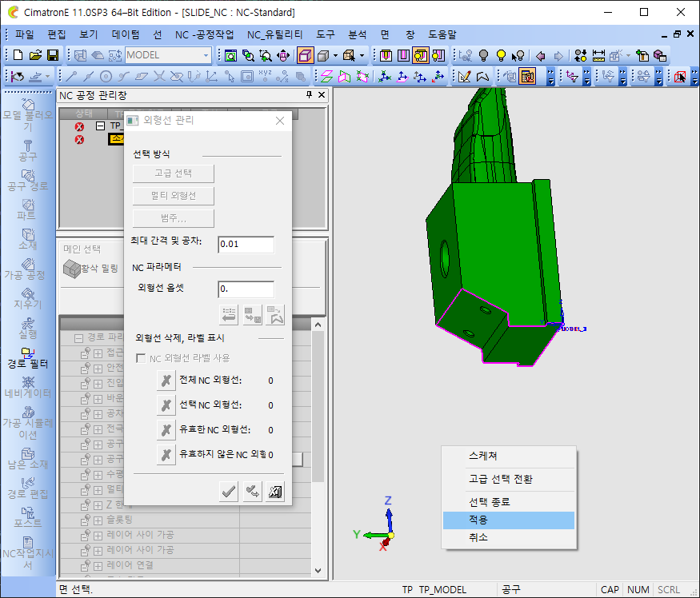
Task: Open the 편집 menu
Action: click(57, 35)
